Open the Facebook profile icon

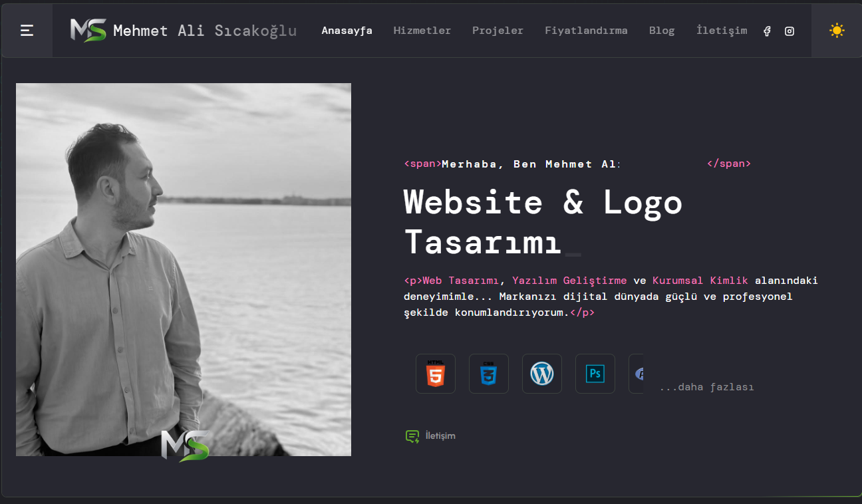(767, 31)
